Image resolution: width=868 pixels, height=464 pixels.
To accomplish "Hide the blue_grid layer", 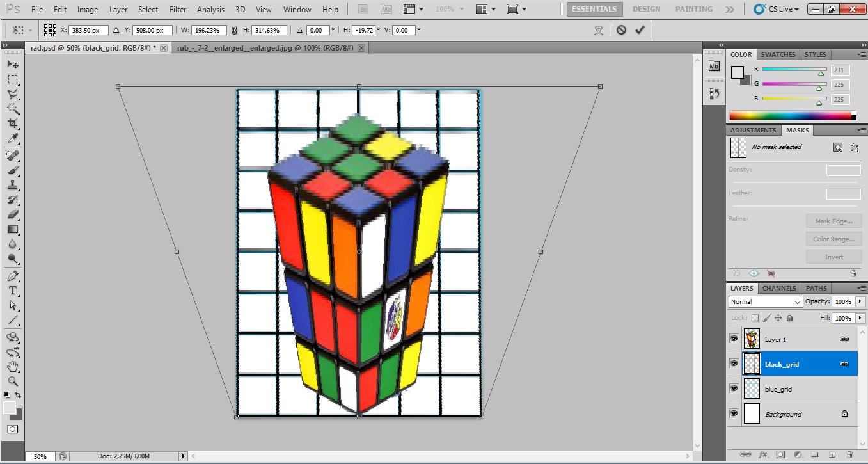I will click(734, 388).
